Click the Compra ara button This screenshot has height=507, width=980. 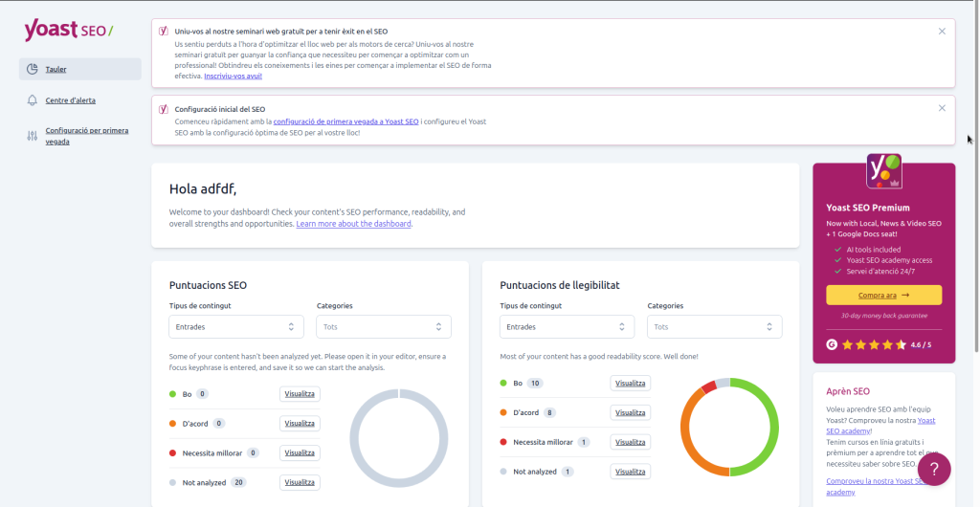pyautogui.click(x=883, y=296)
